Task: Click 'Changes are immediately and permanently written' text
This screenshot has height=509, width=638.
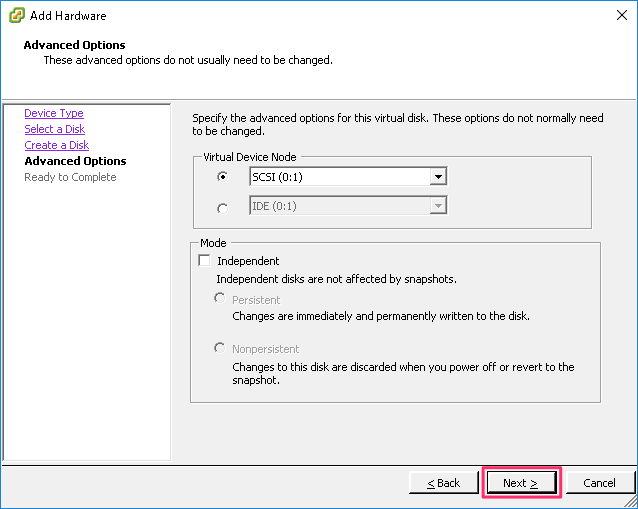Action: point(381,316)
